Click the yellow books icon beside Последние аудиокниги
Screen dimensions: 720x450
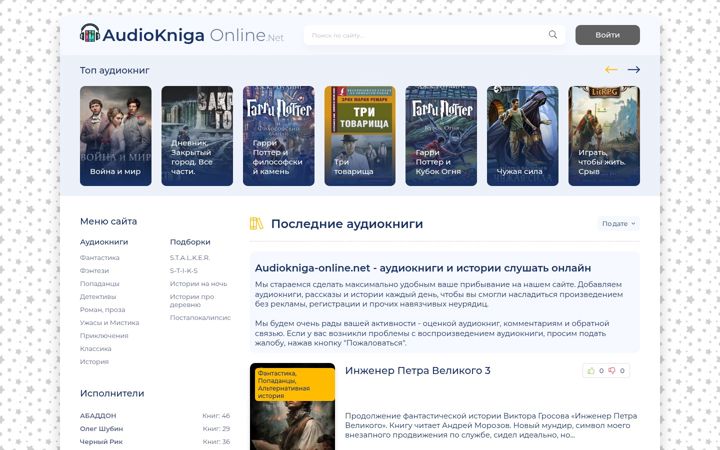(x=256, y=224)
